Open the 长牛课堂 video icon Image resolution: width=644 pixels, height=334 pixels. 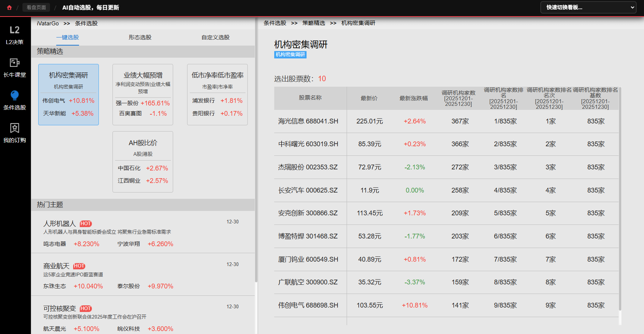pos(15,63)
